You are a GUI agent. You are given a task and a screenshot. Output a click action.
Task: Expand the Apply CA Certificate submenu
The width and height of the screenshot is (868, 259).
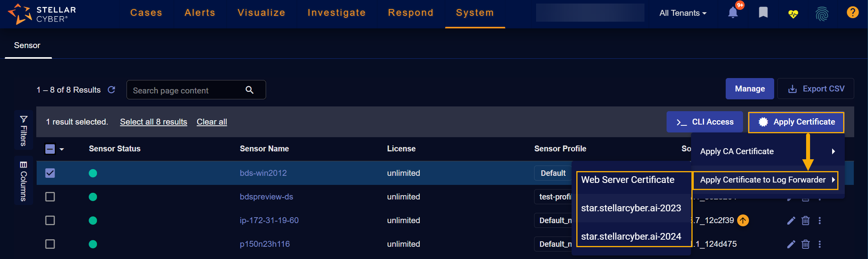click(767, 151)
